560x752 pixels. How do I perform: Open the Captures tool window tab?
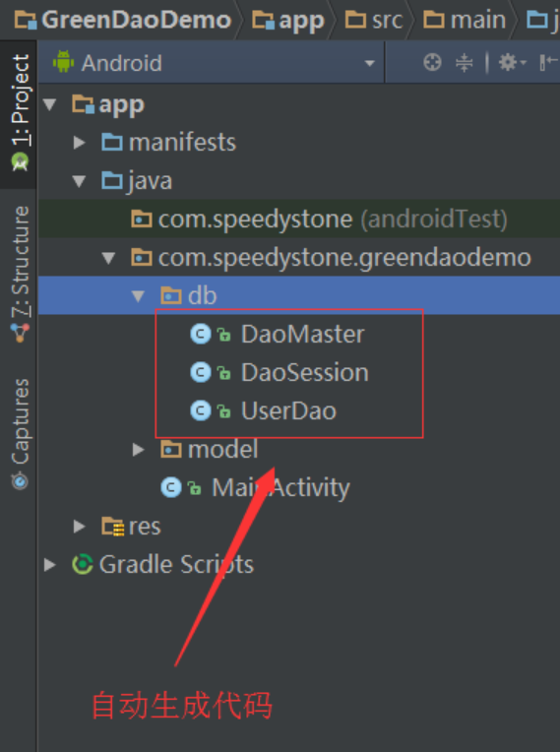(20, 434)
